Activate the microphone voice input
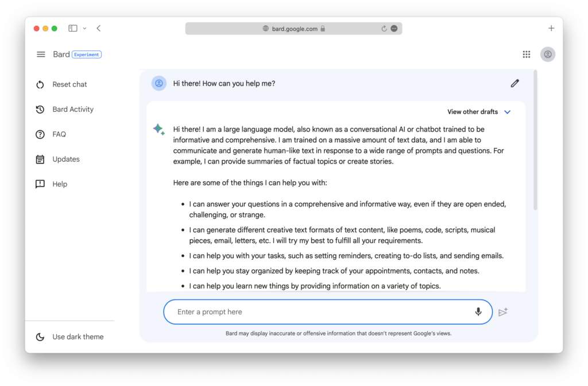The height and width of the screenshot is (386, 588). [478, 311]
